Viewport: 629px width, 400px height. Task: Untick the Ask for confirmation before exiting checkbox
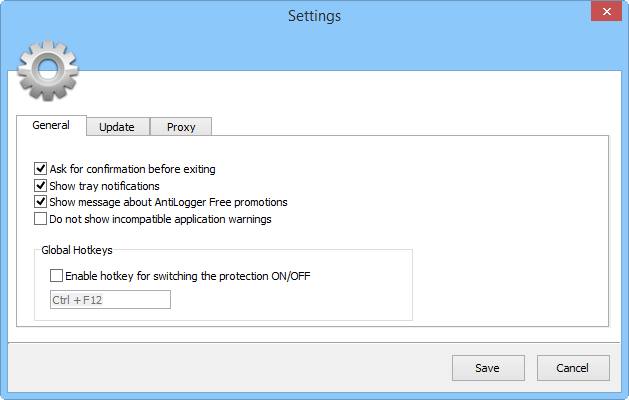(41, 169)
